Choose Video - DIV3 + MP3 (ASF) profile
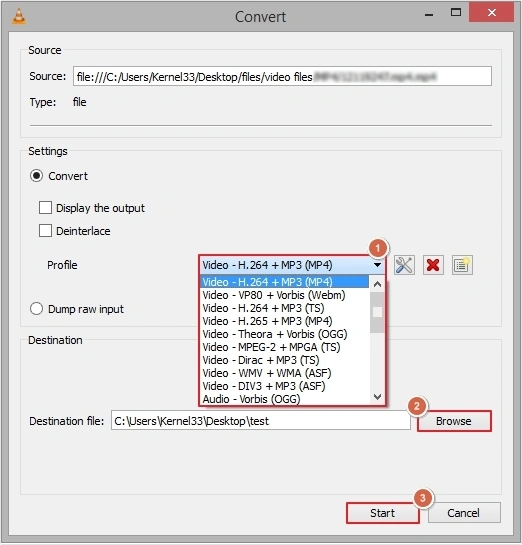 click(284, 386)
